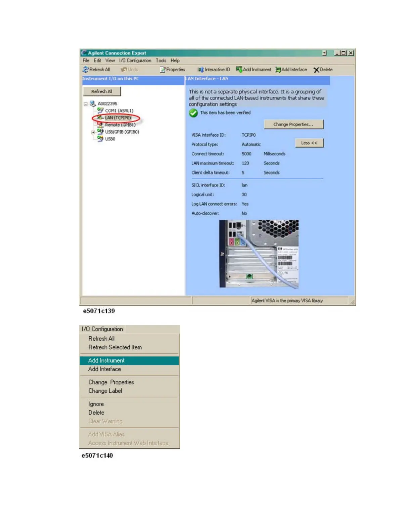Click the 5000 connect timeout value
411x532 pixels.
(246, 154)
